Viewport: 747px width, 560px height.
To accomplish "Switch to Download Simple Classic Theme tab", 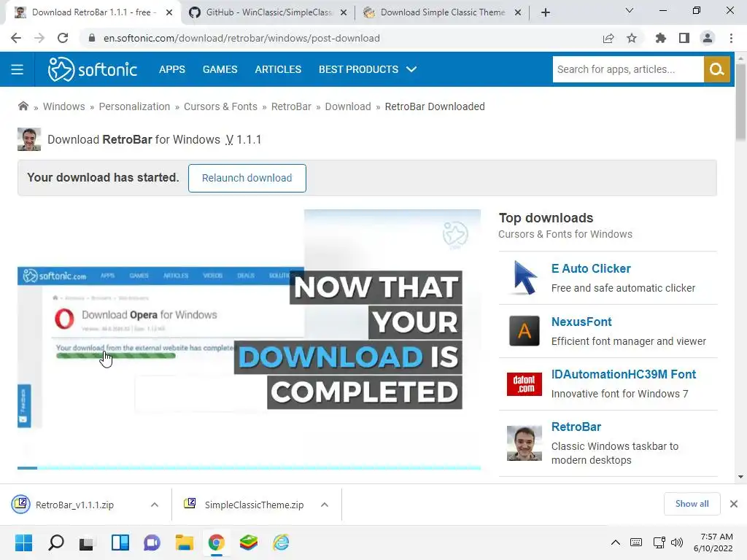I will [442, 12].
